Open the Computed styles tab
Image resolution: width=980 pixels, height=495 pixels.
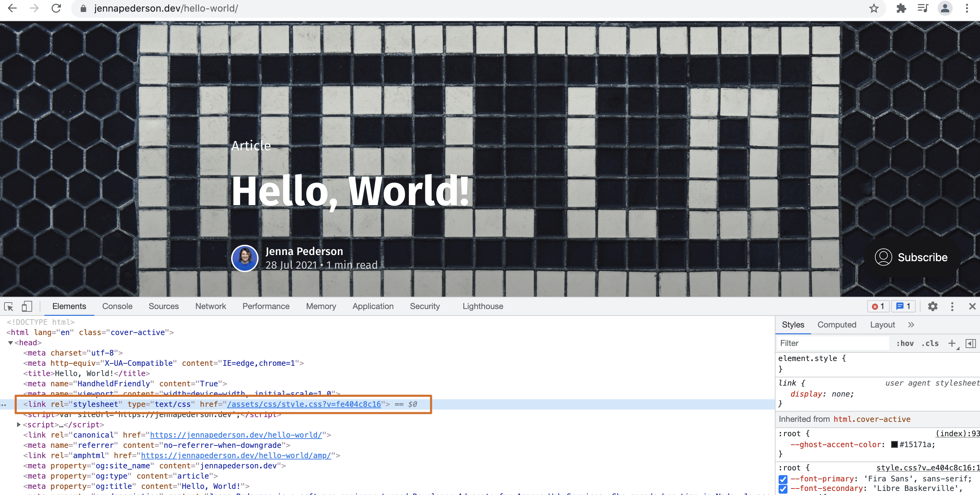pyautogui.click(x=837, y=324)
